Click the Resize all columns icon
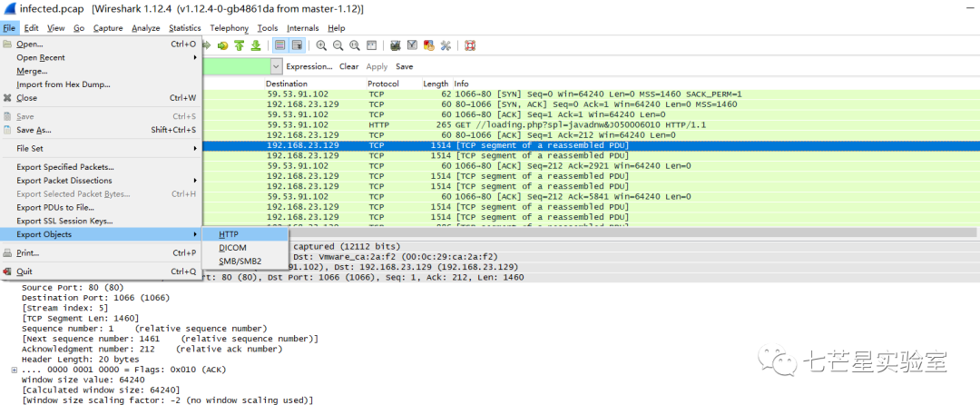The width and height of the screenshot is (980, 405). [371, 45]
